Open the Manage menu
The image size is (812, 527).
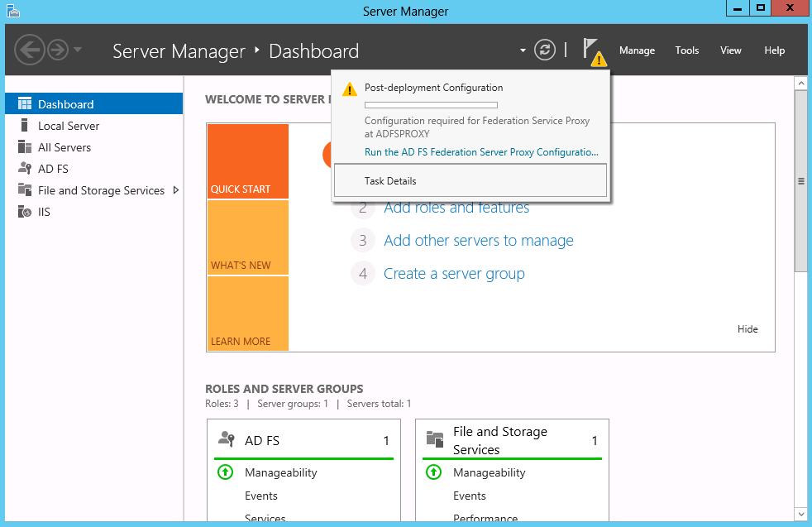pos(637,50)
